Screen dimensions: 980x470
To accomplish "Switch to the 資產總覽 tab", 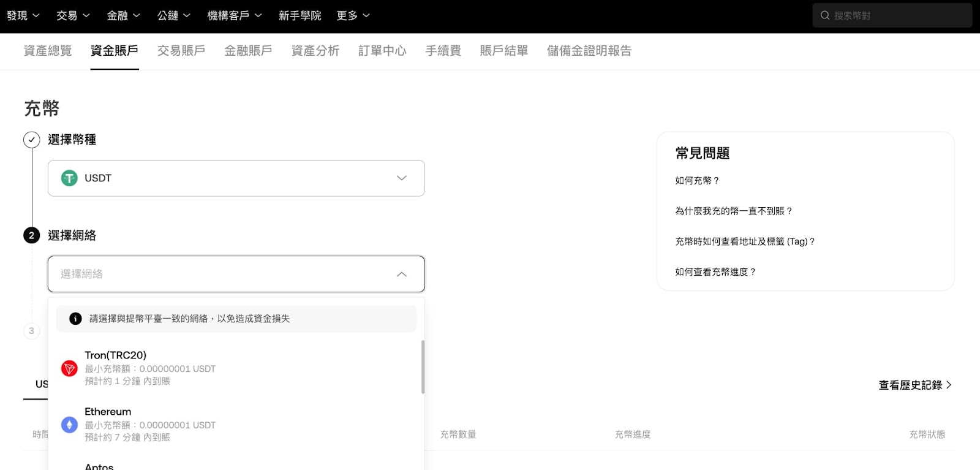I will (x=48, y=51).
